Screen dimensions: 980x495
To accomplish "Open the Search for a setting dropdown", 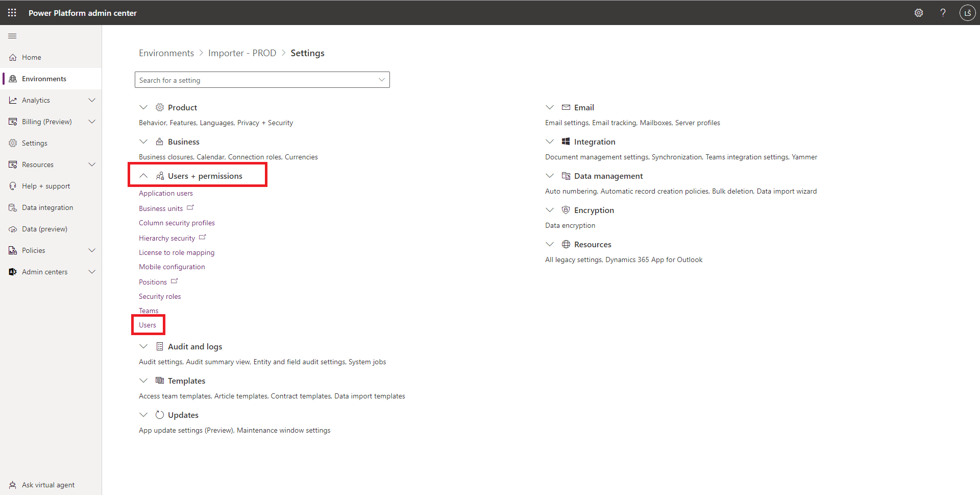I will point(381,80).
